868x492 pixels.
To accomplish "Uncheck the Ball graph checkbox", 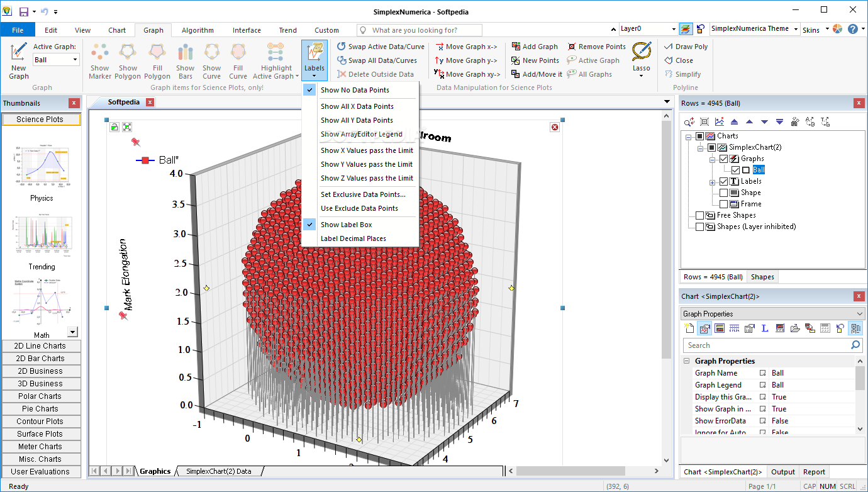I will pyautogui.click(x=735, y=170).
